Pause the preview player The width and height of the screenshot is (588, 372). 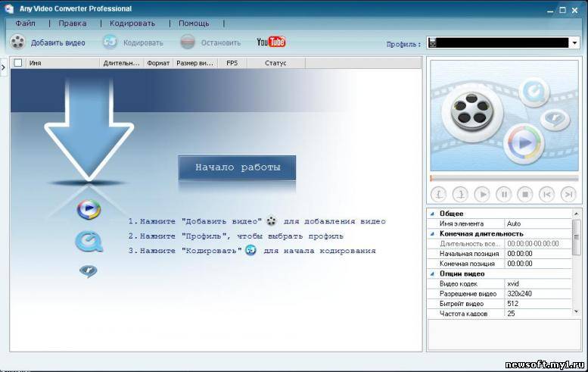(x=504, y=194)
